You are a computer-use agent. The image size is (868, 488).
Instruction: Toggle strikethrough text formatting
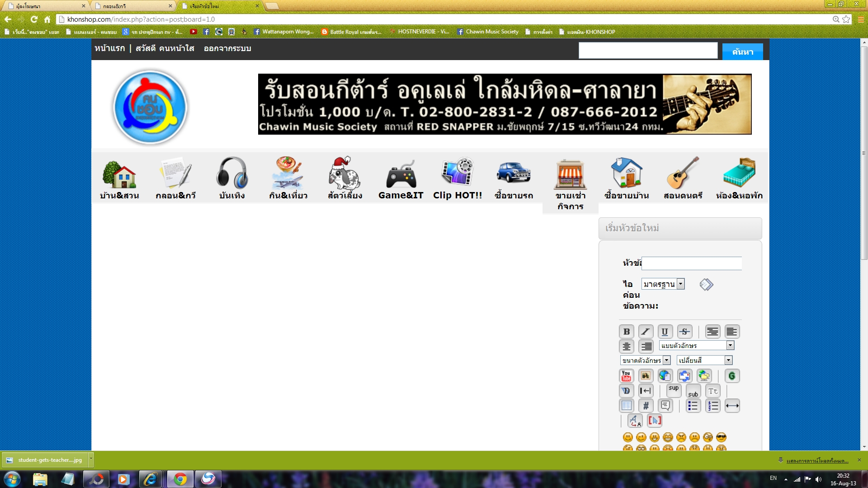[684, 332]
